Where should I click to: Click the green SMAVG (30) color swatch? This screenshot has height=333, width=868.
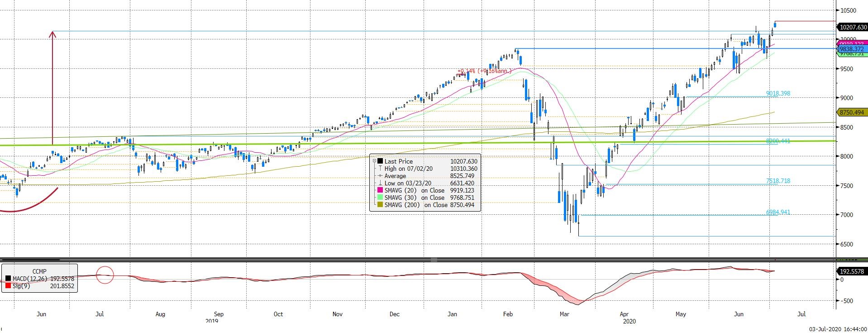click(380, 198)
